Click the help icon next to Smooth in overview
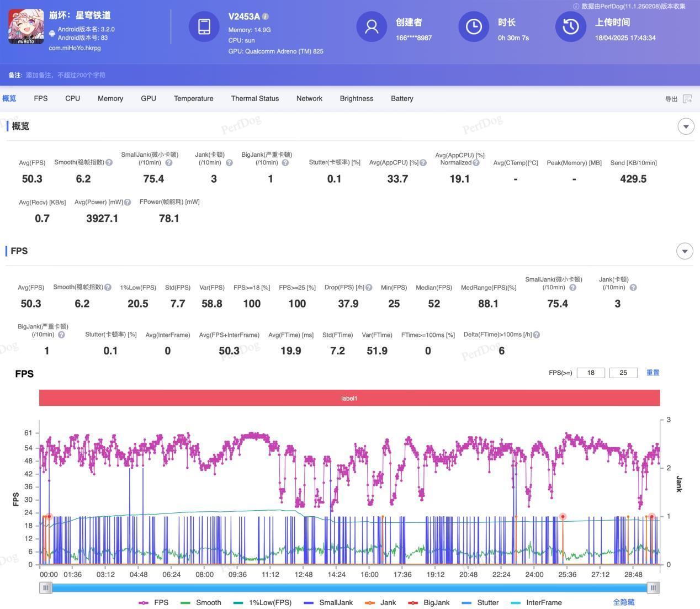Screen dimensions: 700x609 click(109, 163)
